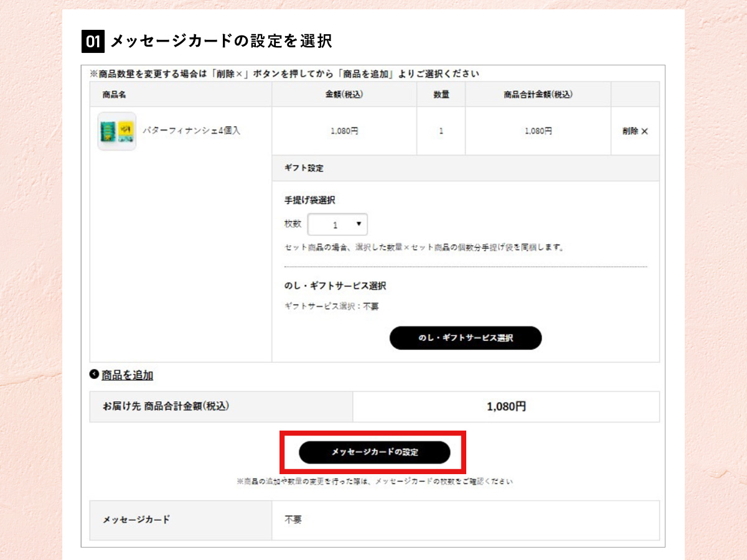The width and height of the screenshot is (747, 560).
Task: Open the 枚数 quantity dropdown
Action: click(337, 225)
